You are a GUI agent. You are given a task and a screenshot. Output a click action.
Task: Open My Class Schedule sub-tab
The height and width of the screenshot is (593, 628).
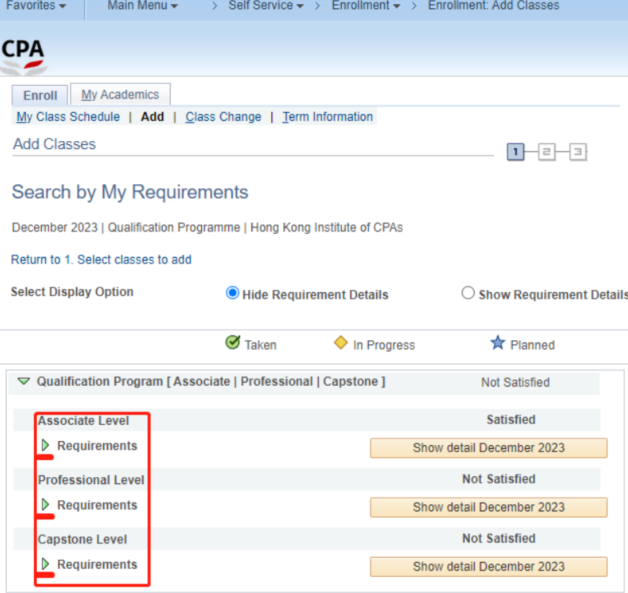[x=68, y=117]
